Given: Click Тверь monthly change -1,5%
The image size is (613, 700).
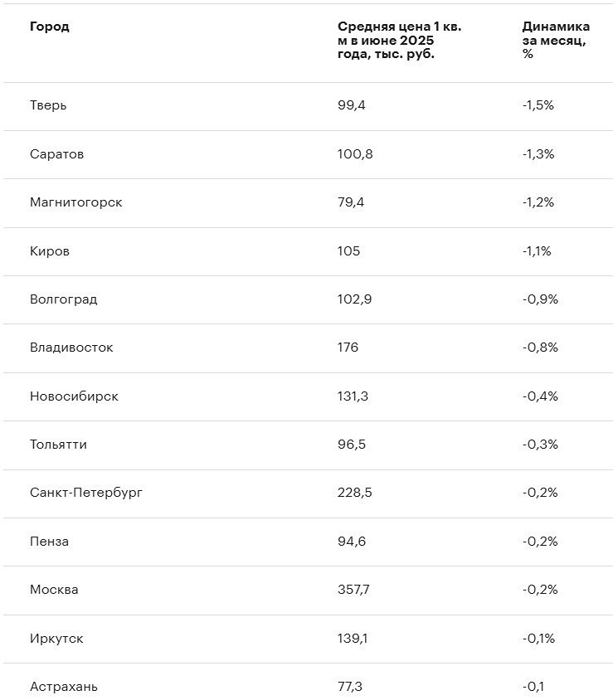Looking at the screenshot, I should pyautogui.click(x=538, y=105).
